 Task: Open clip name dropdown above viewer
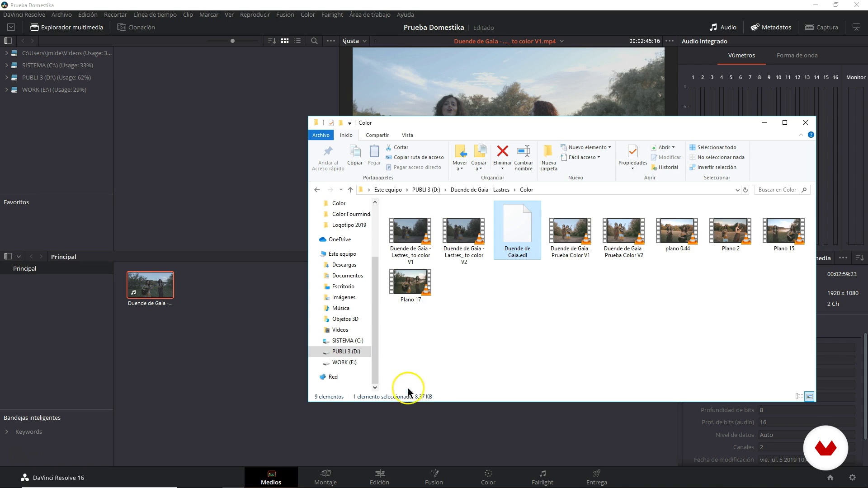(x=562, y=41)
